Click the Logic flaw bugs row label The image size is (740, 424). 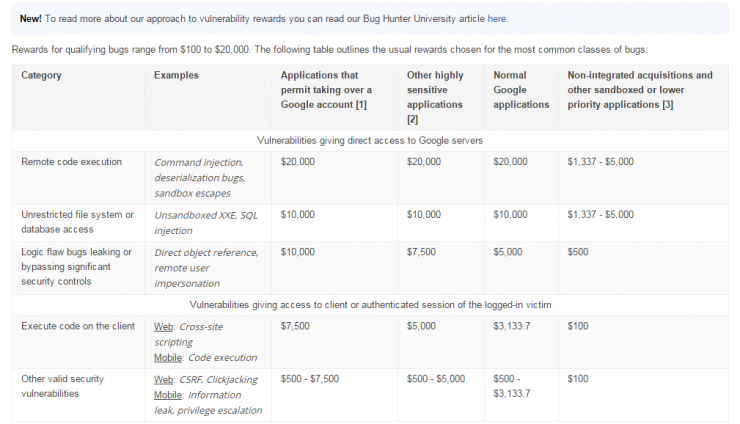point(76,266)
